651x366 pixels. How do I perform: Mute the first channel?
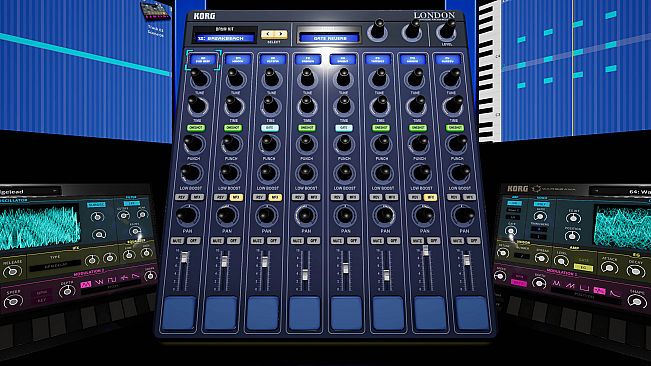pos(177,241)
